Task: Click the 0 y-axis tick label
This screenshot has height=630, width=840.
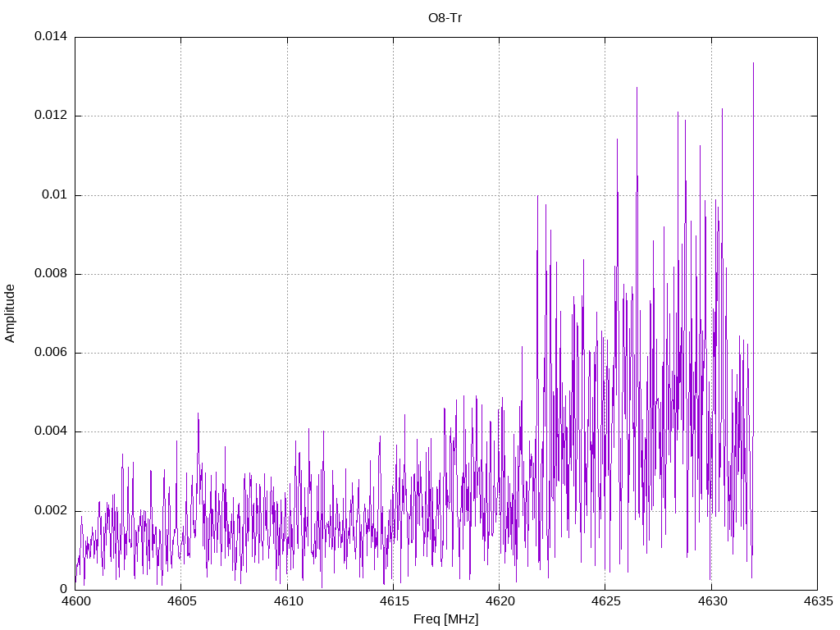Action: tap(64, 589)
